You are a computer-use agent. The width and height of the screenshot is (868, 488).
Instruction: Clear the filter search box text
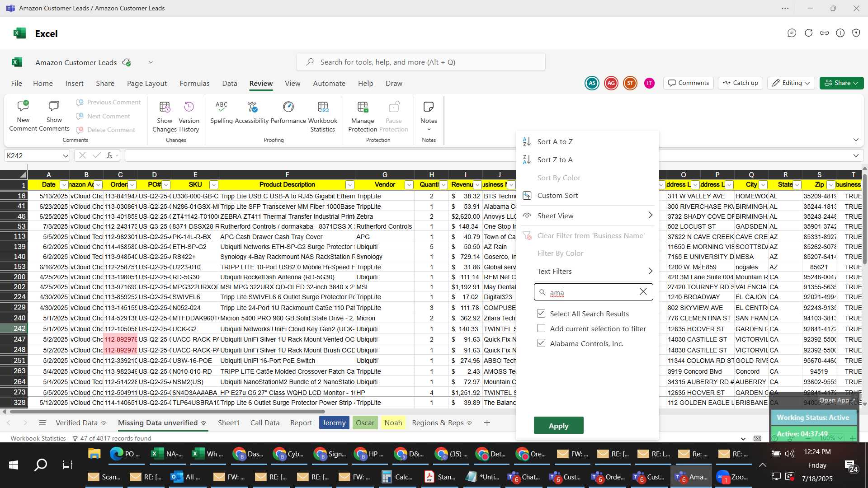[x=643, y=292]
